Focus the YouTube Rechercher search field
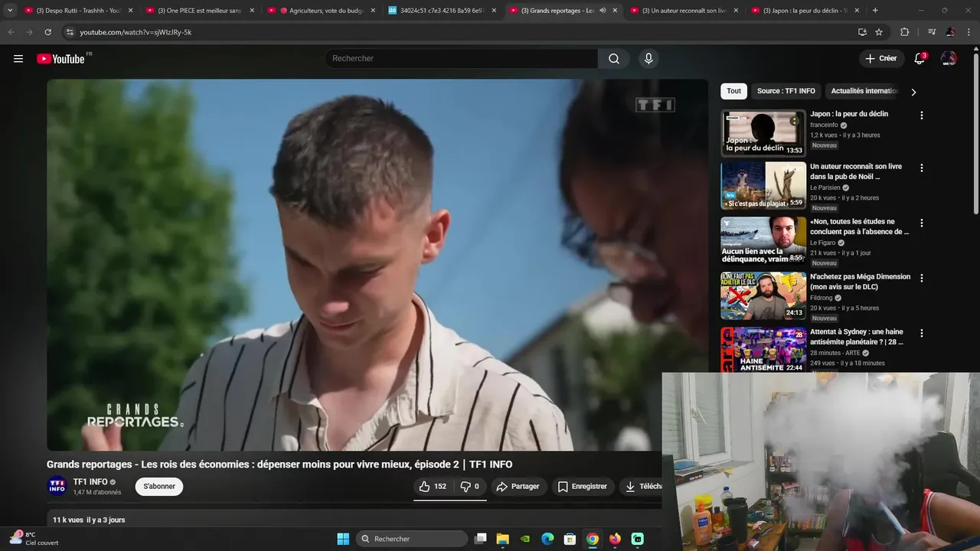Image resolution: width=980 pixels, height=551 pixels. pos(461,59)
